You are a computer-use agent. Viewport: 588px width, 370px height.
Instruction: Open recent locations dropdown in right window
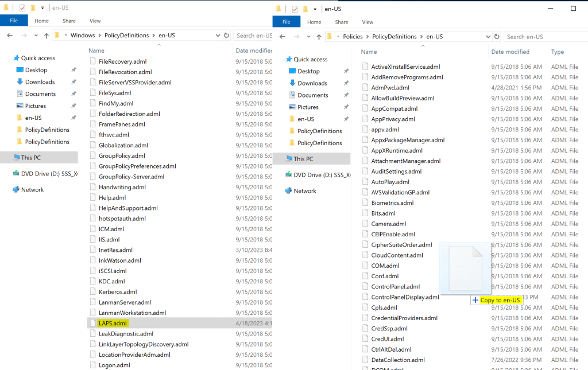coord(307,37)
